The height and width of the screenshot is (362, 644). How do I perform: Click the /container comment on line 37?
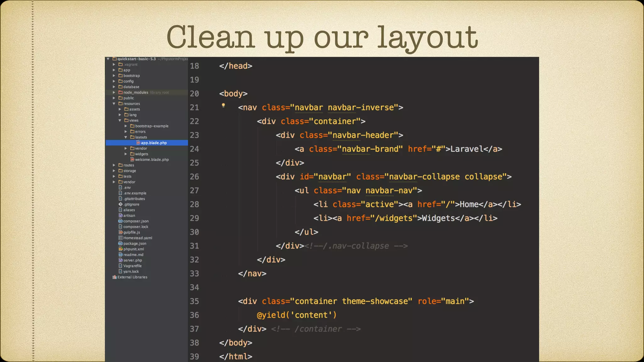pos(316,329)
